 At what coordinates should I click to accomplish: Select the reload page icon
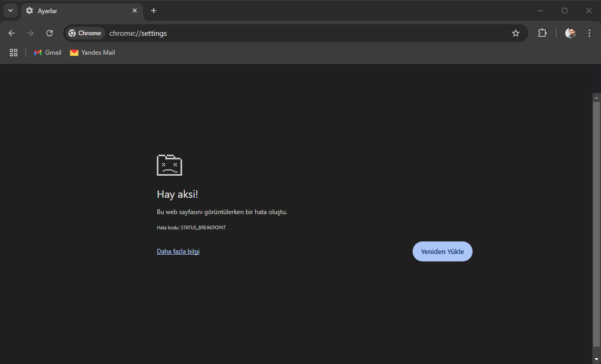click(49, 33)
